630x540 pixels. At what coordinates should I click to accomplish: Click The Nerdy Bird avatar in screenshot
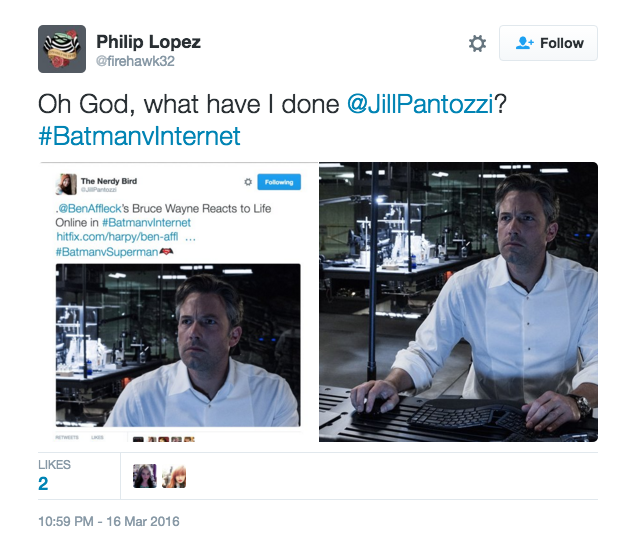click(x=66, y=184)
